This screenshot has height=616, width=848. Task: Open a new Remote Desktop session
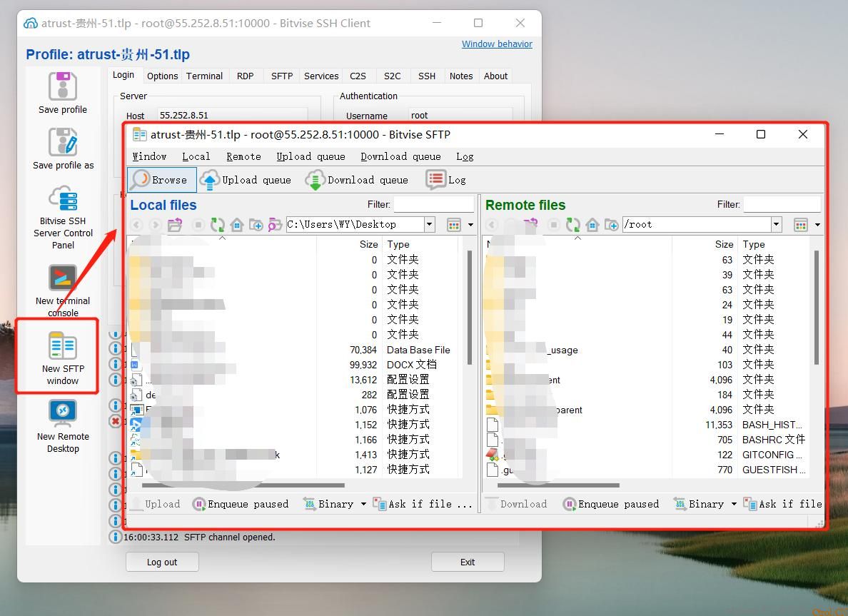pyautogui.click(x=63, y=421)
